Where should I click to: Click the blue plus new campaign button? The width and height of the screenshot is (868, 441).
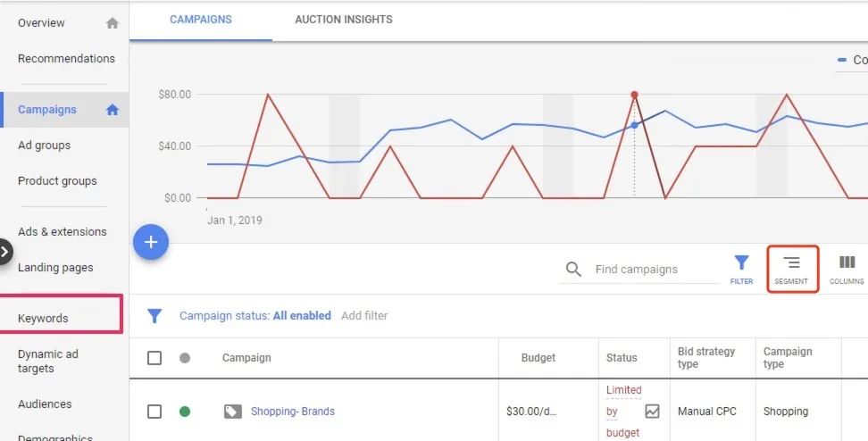pyautogui.click(x=151, y=242)
